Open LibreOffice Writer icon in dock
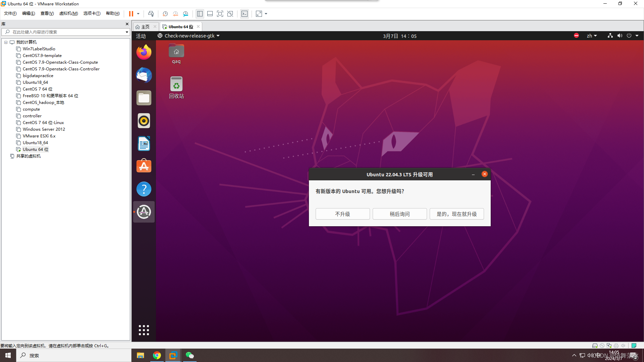The image size is (644, 362). pyautogui.click(x=144, y=144)
